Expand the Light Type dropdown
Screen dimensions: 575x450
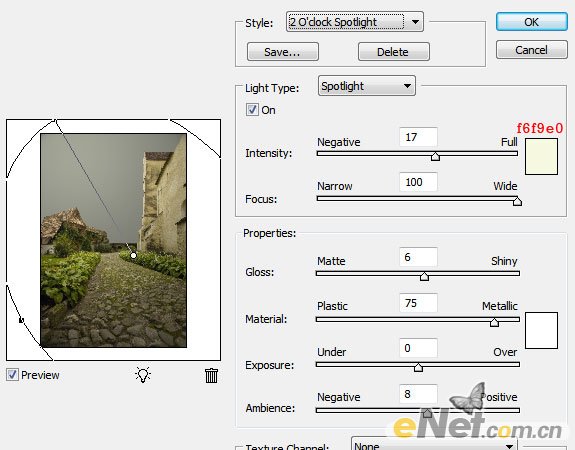tap(366, 86)
